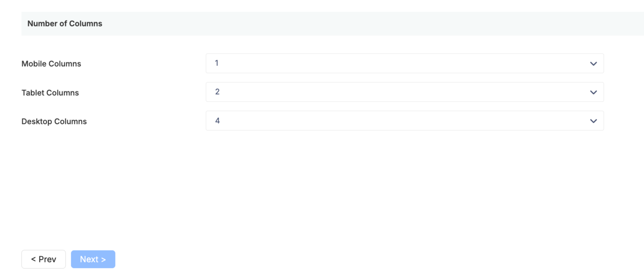Click the Mobile Columns label
Image resolution: width=644 pixels, height=278 pixels.
tap(51, 64)
